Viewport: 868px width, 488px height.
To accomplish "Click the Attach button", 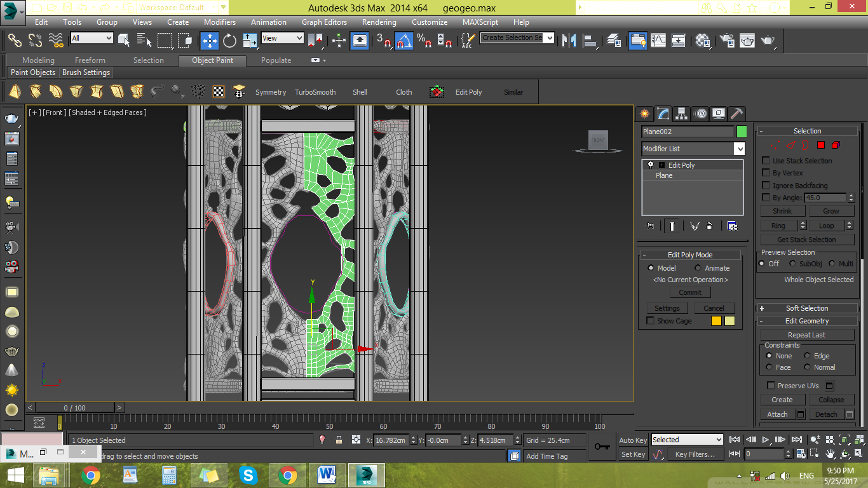I will click(x=777, y=414).
